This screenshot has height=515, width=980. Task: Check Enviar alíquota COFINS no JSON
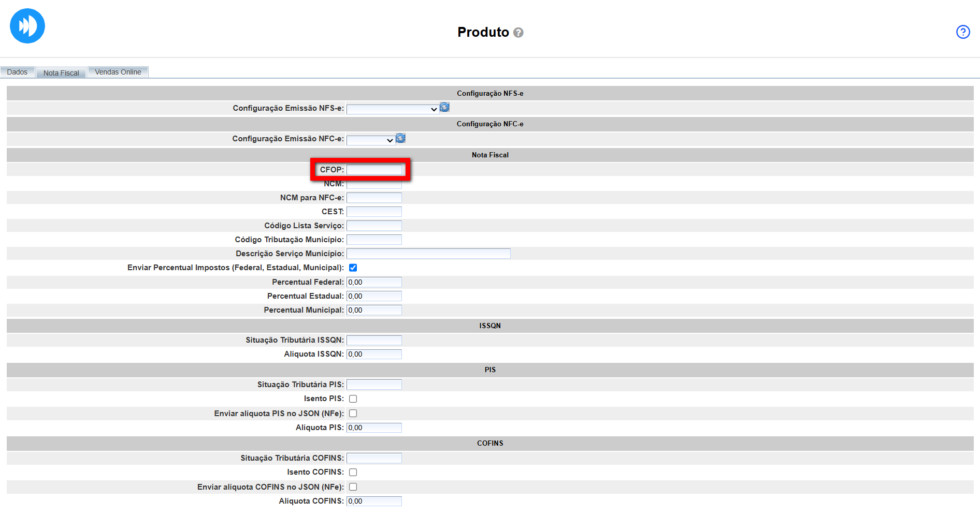(x=353, y=487)
